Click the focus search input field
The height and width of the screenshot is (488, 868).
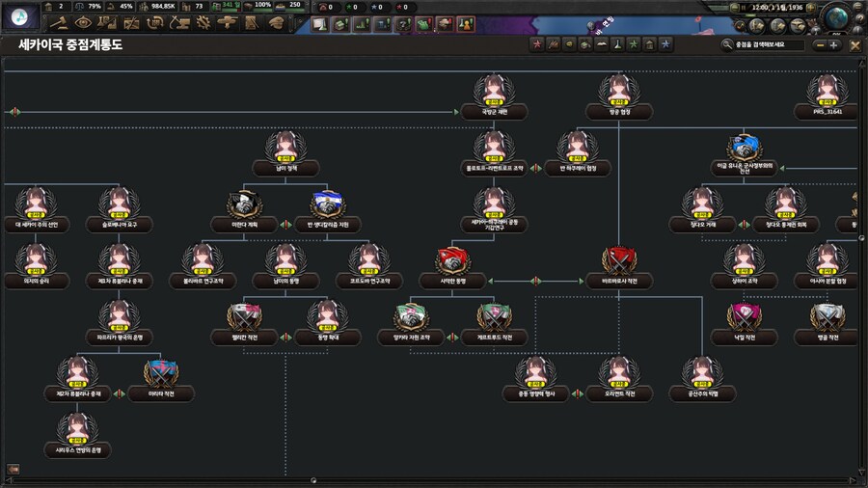click(x=767, y=44)
